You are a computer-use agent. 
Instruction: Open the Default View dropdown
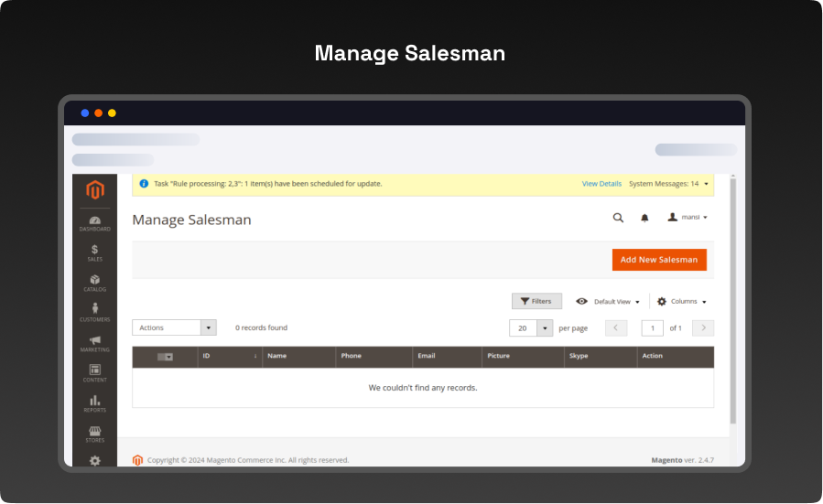pyautogui.click(x=608, y=301)
